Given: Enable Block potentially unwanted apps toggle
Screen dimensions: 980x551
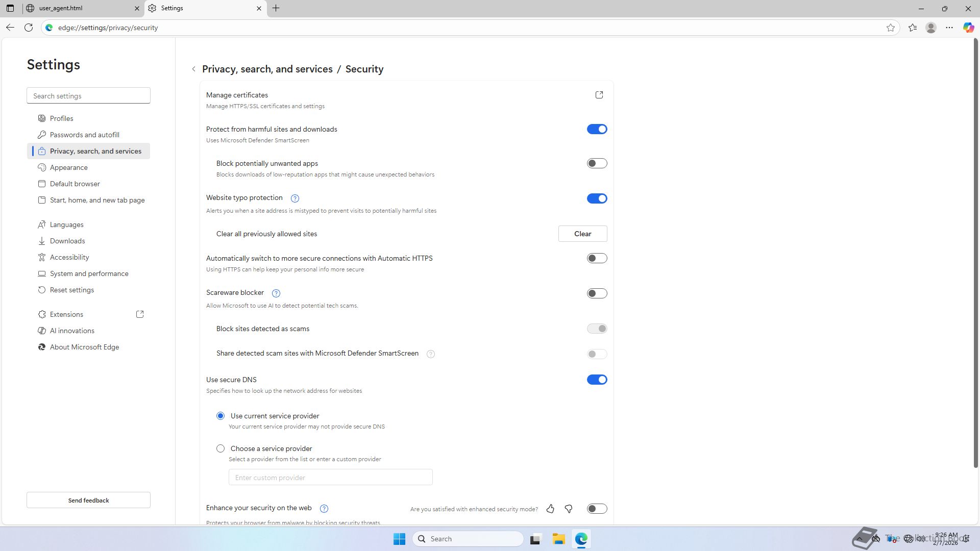Looking at the screenshot, I should point(597,163).
